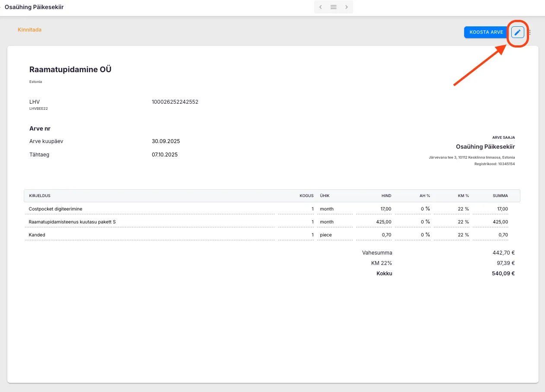Go to previous document with left chevron

pyautogui.click(x=320, y=7)
